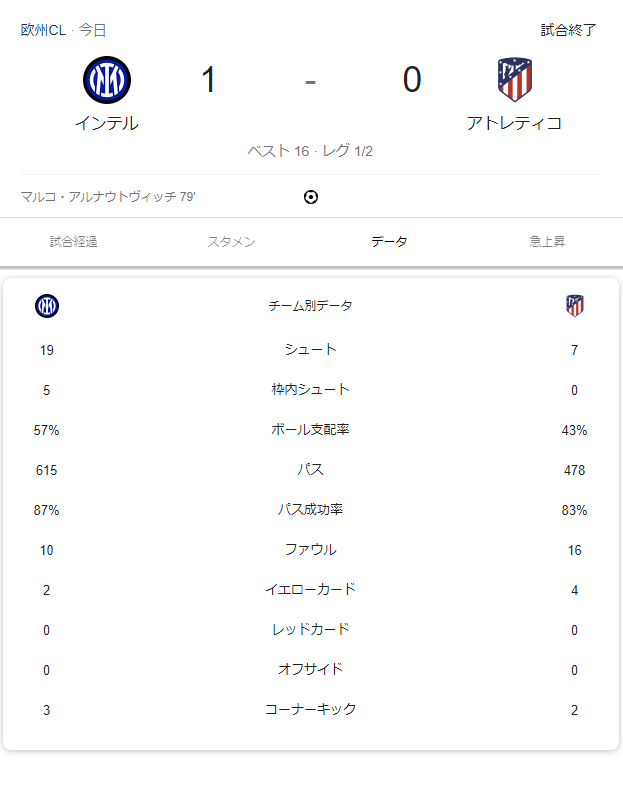Click small Inter logo in stats table
Image resolution: width=623 pixels, height=801 pixels.
[47, 306]
